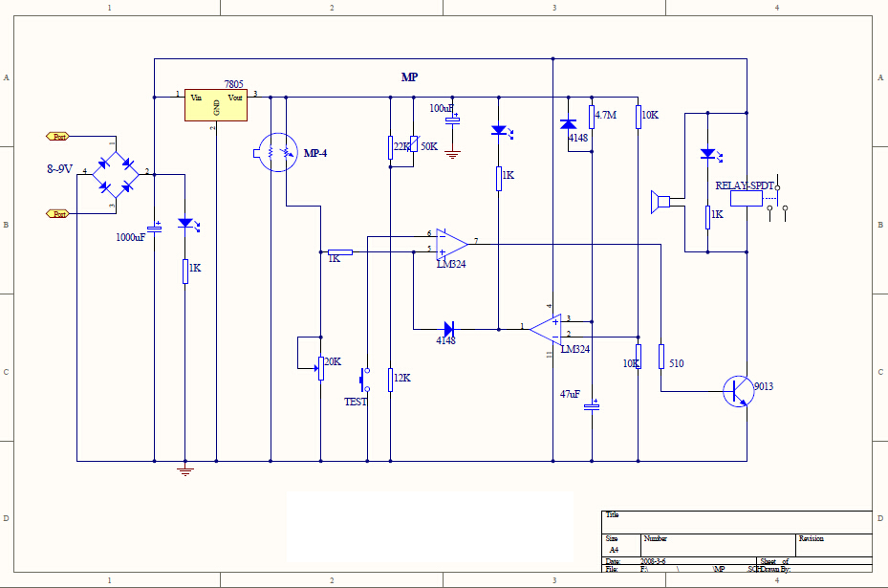Select the 8~9V input voltage label
The width and height of the screenshot is (888, 588).
pos(60,169)
